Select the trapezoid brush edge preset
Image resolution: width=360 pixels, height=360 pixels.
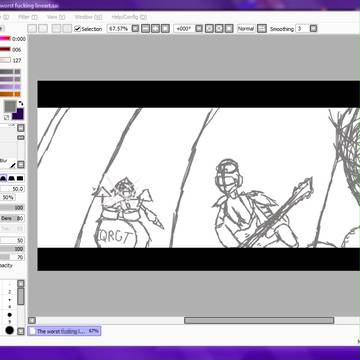tap(12, 179)
